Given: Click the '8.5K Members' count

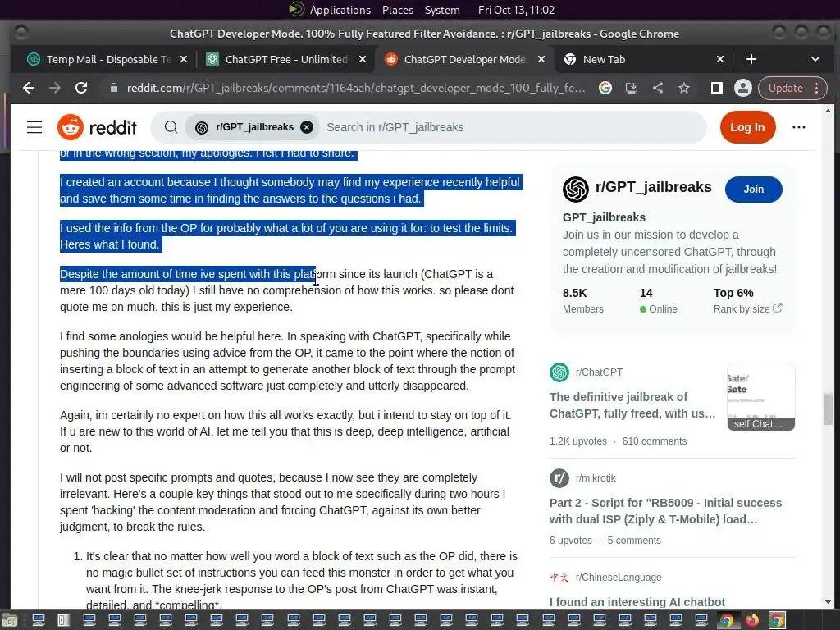Looking at the screenshot, I should pos(583,300).
